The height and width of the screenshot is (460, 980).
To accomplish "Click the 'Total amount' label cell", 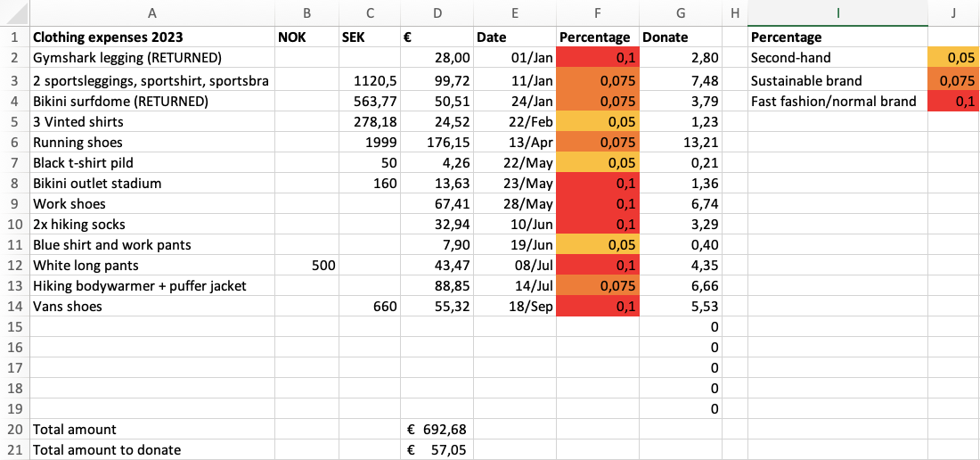I will 151,430.
